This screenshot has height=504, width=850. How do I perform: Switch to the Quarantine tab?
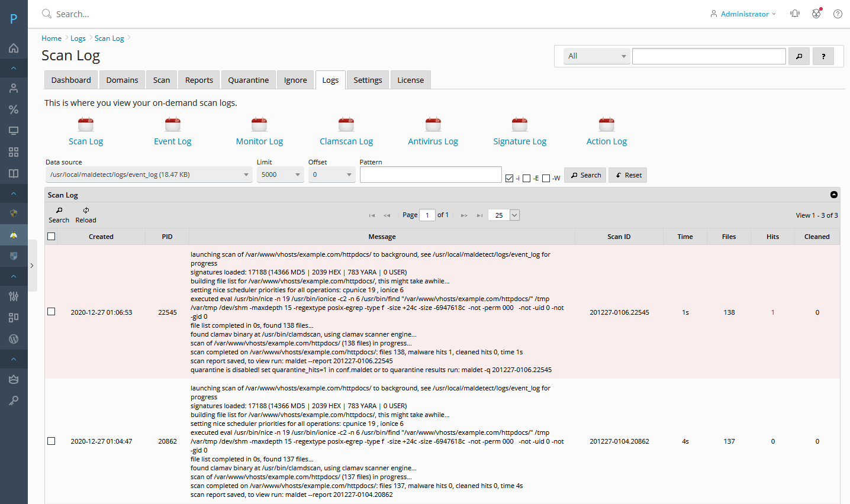point(249,80)
